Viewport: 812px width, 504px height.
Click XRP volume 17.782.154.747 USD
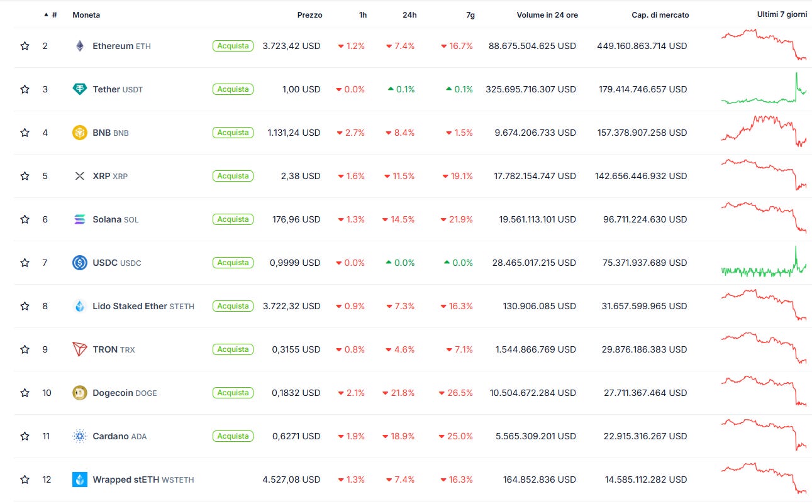(535, 176)
